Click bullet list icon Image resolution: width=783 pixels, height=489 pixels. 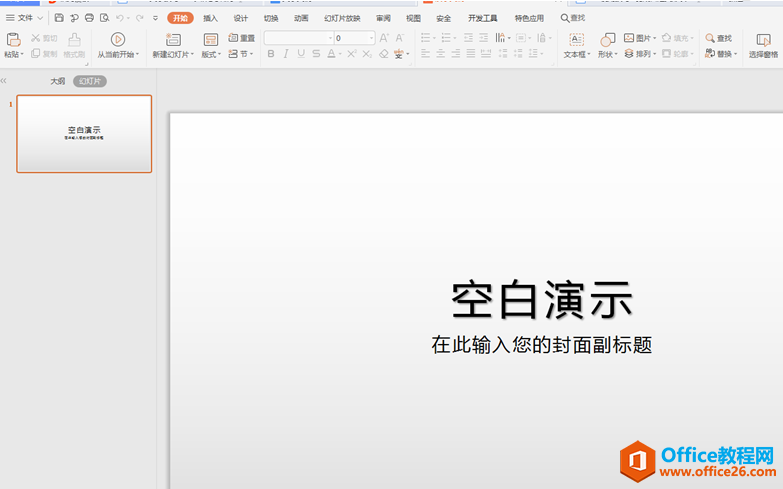click(425, 38)
